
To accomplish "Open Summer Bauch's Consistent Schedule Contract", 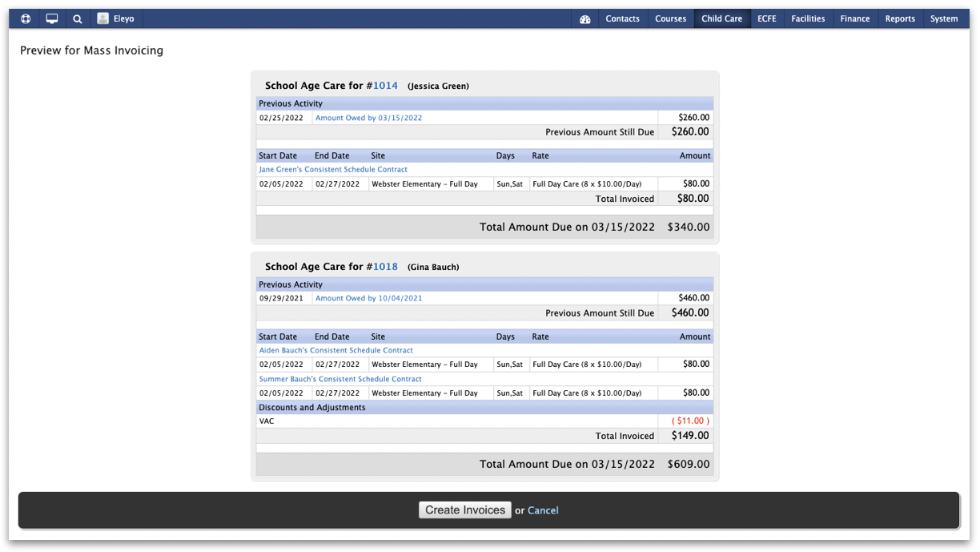I will point(340,379).
